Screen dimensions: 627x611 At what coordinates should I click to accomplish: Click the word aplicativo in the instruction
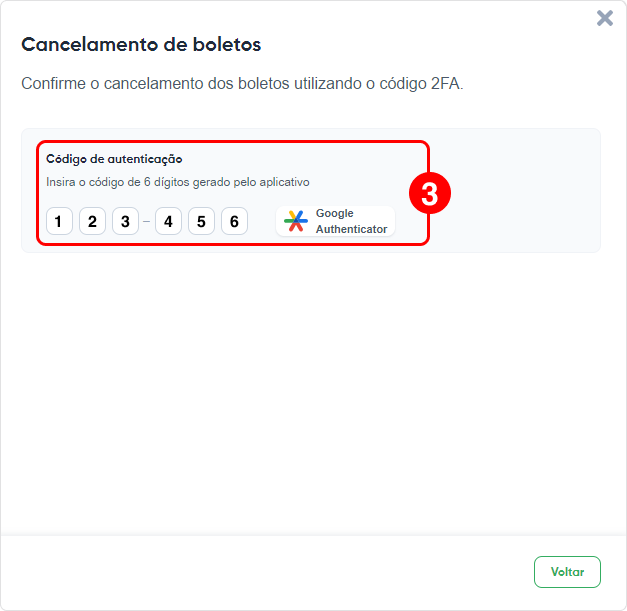pos(284,182)
